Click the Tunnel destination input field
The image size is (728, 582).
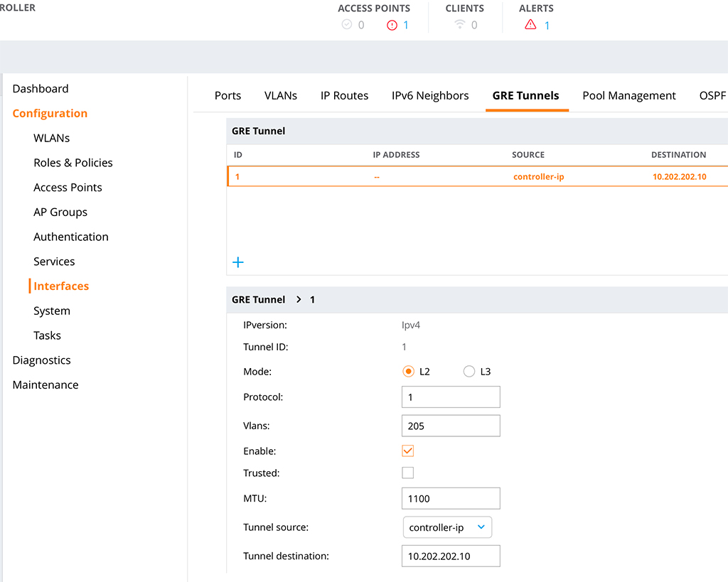(x=451, y=556)
